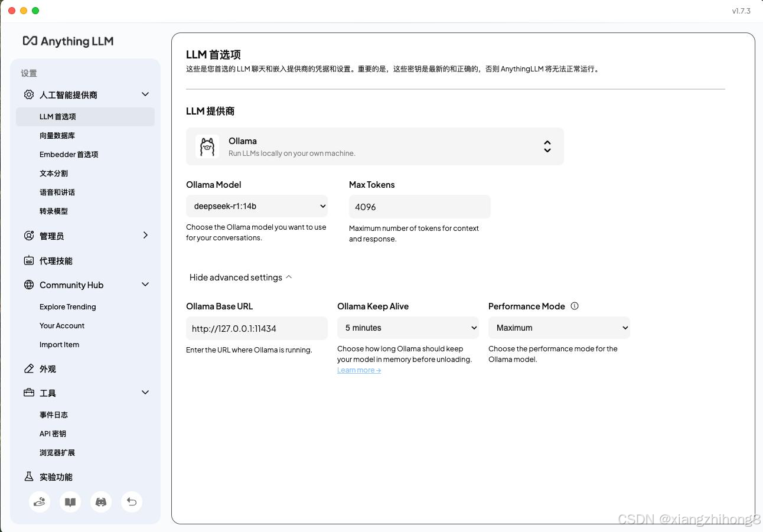
Task: Open 事件日志 page
Action: click(x=54, y=415)
